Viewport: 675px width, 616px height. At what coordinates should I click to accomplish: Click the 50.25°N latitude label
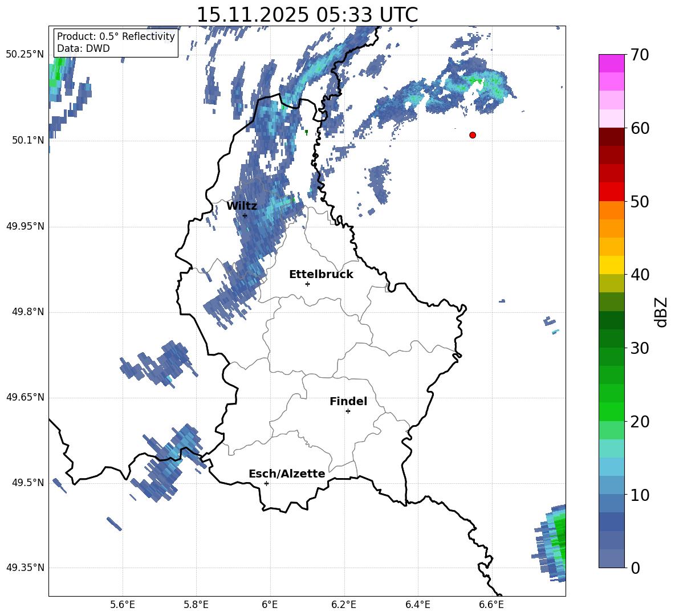pyautogui.click(x=25, y=55)
